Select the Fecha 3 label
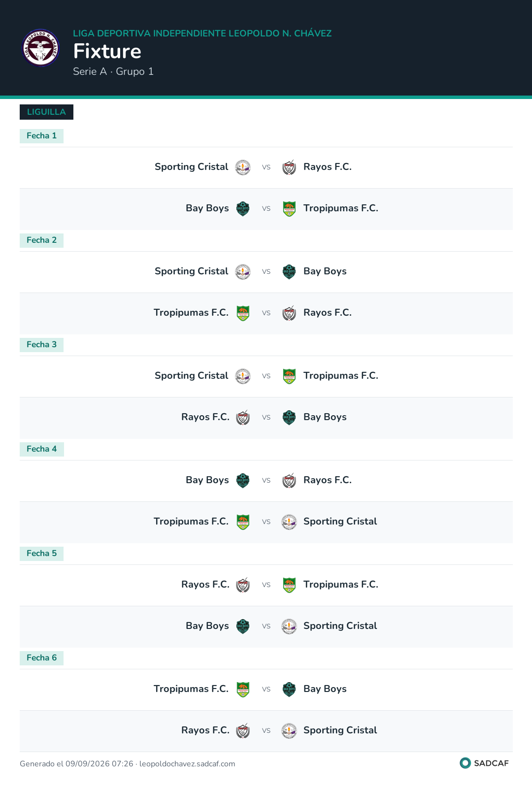The width and height of the screenshot is (532, 789). click(x=41, y=345)
